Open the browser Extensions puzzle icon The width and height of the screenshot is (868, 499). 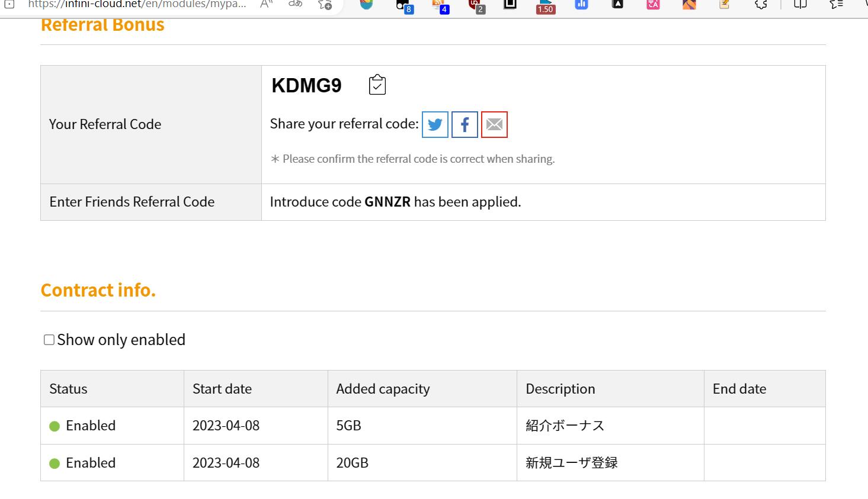pyautogui.click(x=761, y=5)
